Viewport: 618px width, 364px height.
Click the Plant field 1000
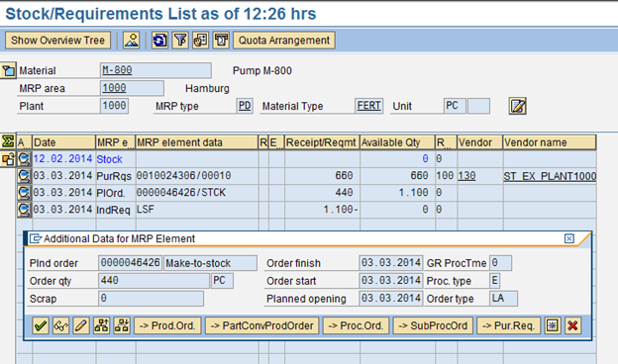click(114, 106)
